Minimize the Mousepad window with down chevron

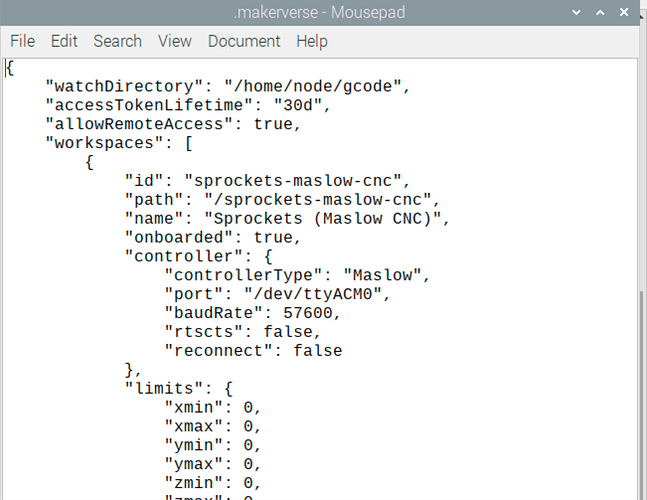[576, 13]
